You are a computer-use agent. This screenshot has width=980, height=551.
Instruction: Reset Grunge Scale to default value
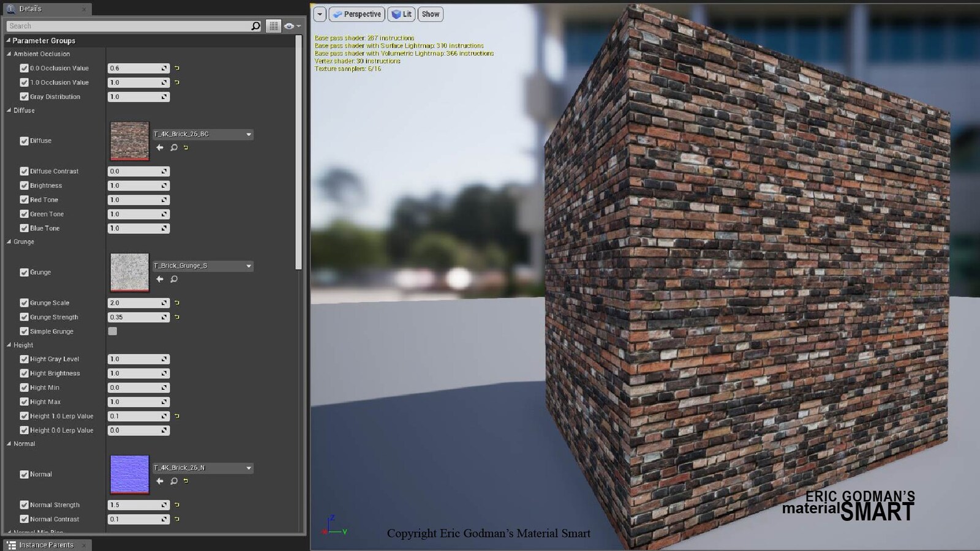click(x=177, y=303)
